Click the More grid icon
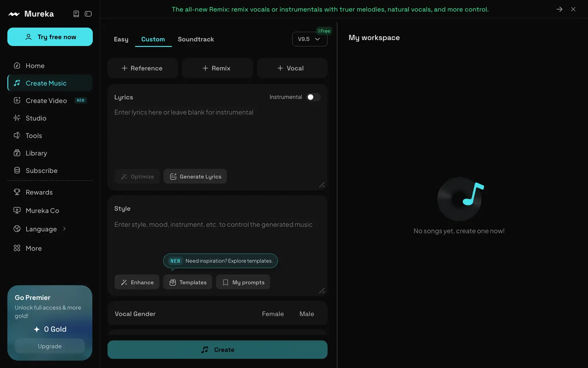588x368 pixels. (17, 248)
